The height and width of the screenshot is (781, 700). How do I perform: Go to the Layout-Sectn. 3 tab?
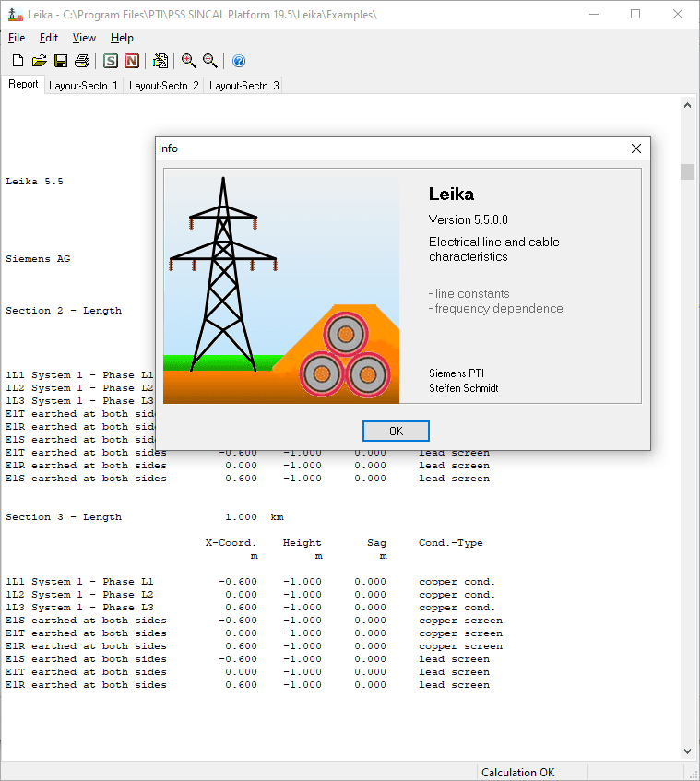243,86
